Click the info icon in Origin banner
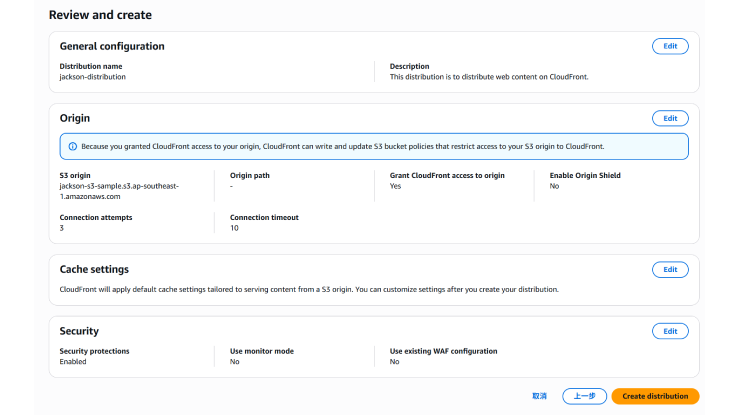 (x=73, y=146)
